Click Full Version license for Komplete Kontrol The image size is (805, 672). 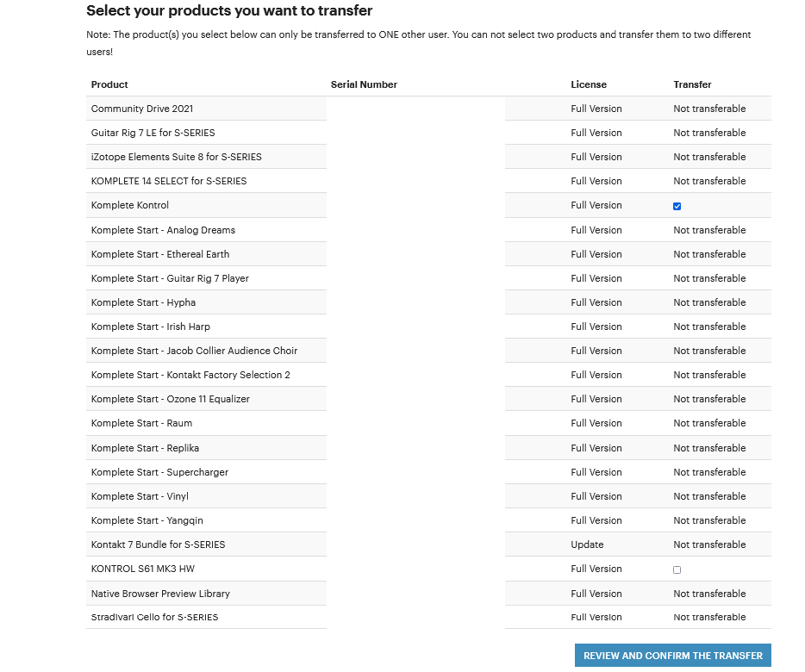(596, 205)
